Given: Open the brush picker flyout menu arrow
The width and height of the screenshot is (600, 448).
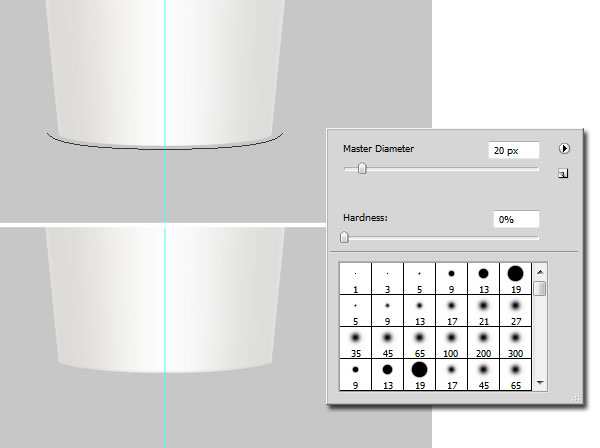Looking at the screenshot, I should click(564, 148).
